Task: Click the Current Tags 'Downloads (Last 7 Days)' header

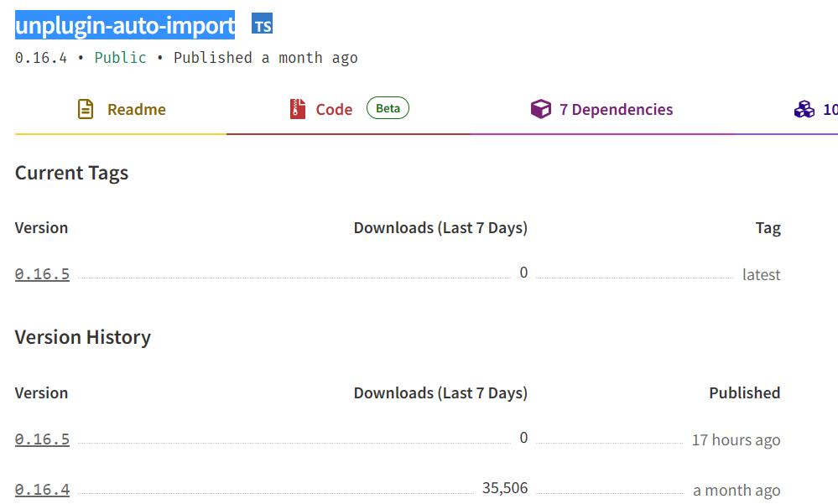Action: pyautogui.click(x=440, y=228)
